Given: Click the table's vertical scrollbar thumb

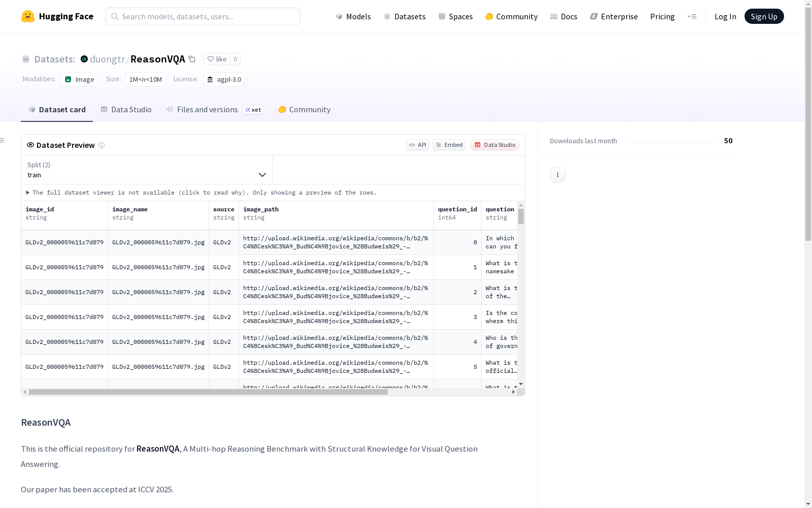Looking at the screenshot, I should (x=521, y=216).
